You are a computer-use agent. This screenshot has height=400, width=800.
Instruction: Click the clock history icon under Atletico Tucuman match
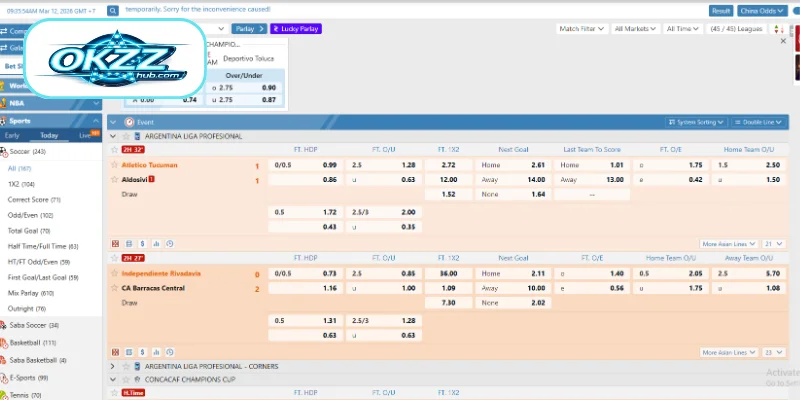click(x=170, y=244)
